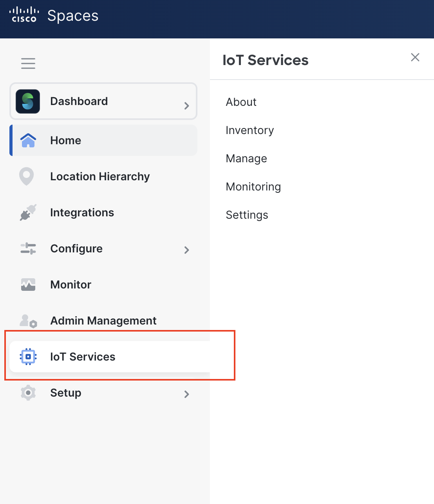Go to Monitoring in IoT Services
The width and height of the screenshot is (434, 504).
coord(253,187)
